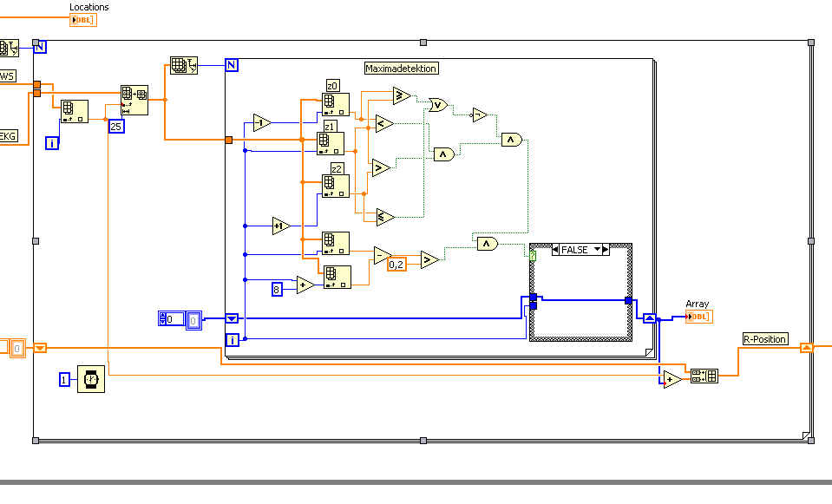This screenshot has width=832, height=504.
Task: Click the constant 1 wired to Wait
Action: coord(64,379)
